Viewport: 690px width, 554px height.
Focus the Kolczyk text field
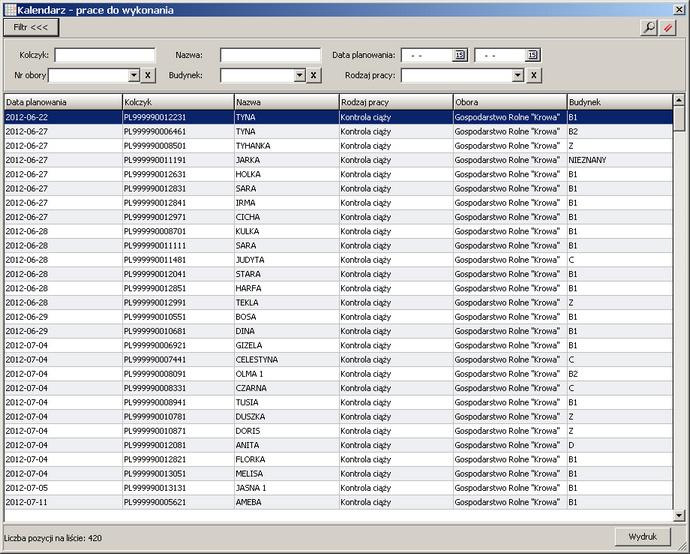(x=105, y=55)
